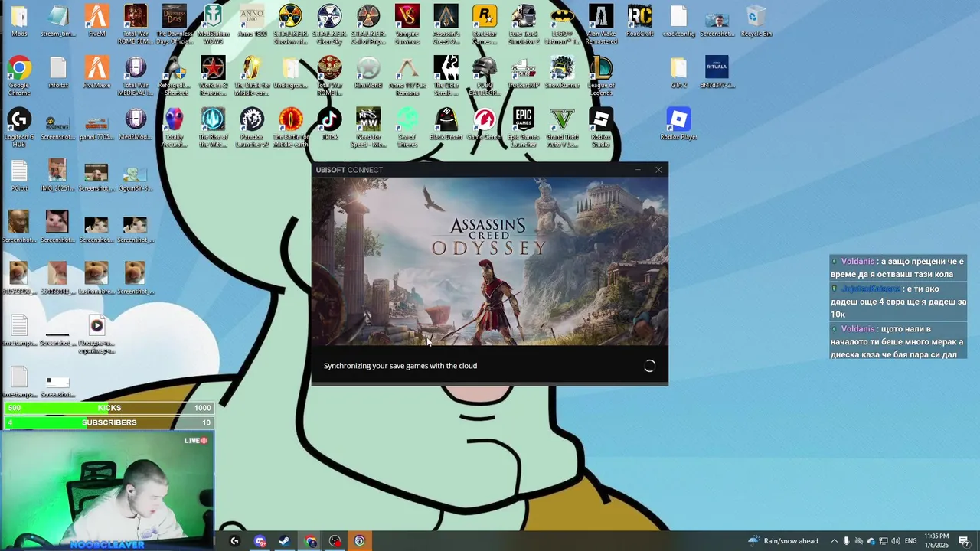
Task: Select the Need for Speed shortcut
Action: pyautogui.click(x=368, y=128)
